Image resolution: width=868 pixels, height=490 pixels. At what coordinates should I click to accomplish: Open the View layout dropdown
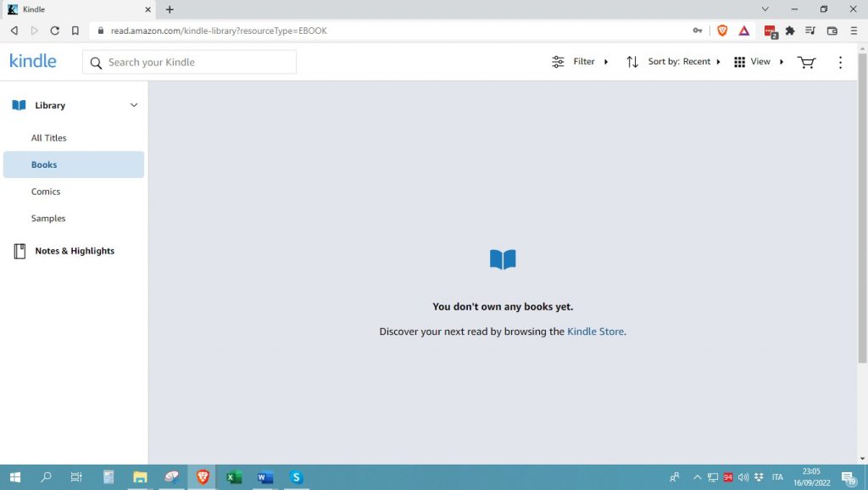click(x=759, y=62)
